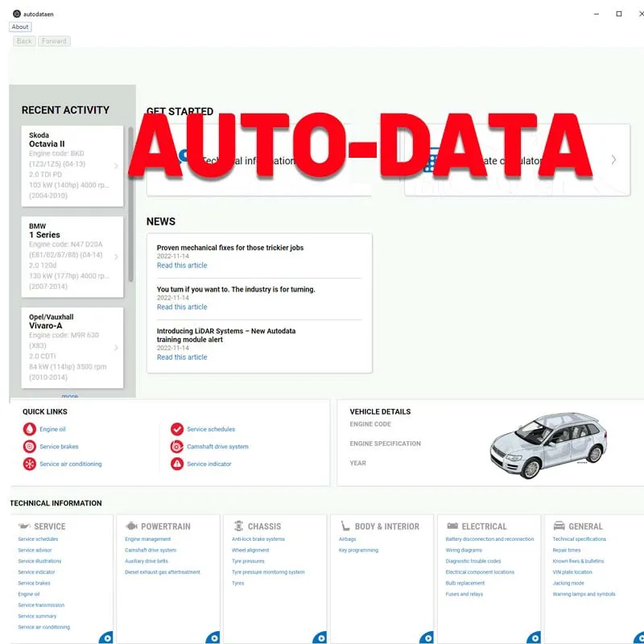Open Known fixes & bulletins link
644x644 pixels.
[x=578, y=561]
